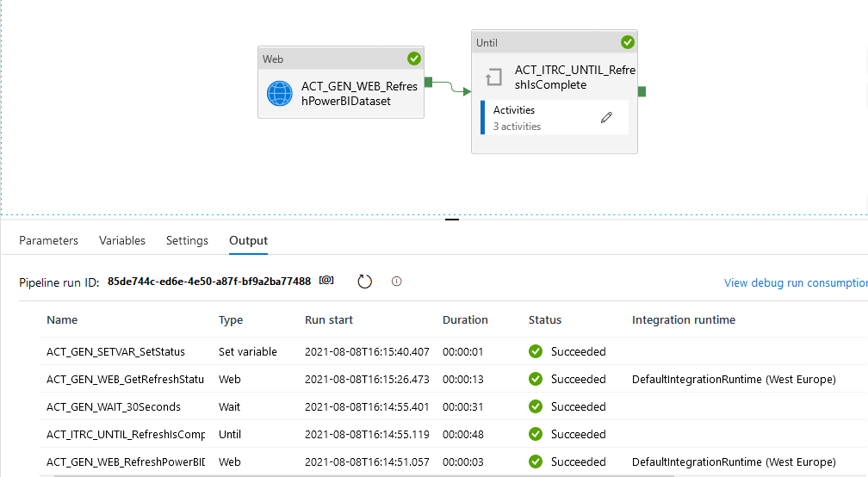Sort by the Duration column header
This screenshot has height=477, width=868.
465,319
